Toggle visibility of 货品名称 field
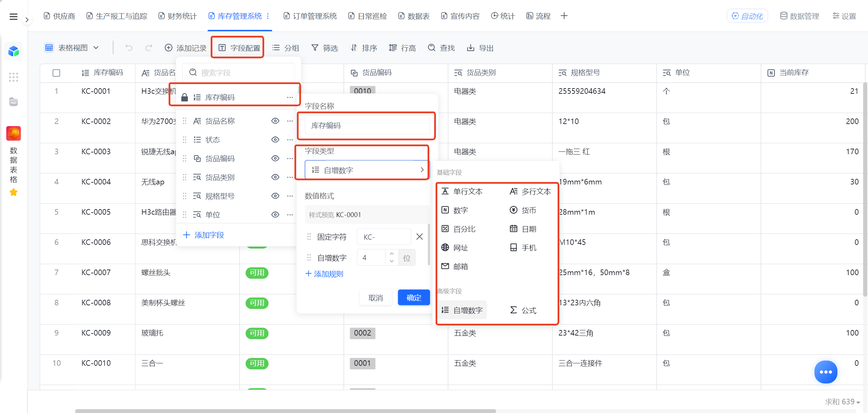 pyautogui.click(x=275, y=121)
